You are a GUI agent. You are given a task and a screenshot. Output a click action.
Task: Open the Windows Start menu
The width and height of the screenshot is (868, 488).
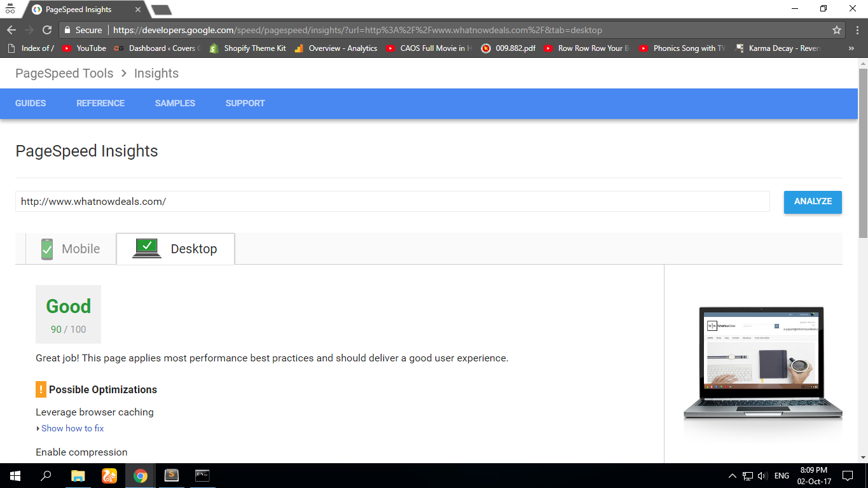point(15,476)
